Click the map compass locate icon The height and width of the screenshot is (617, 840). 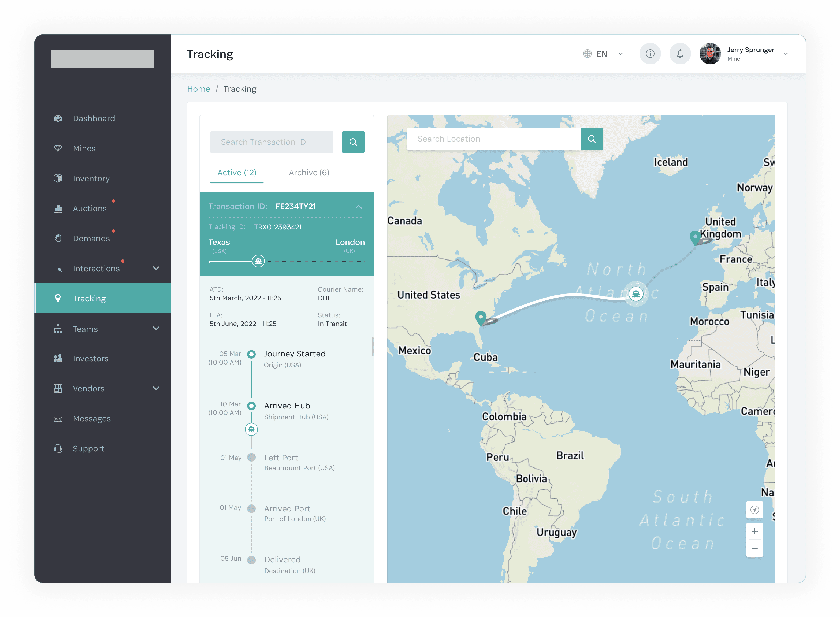[754, 510]
